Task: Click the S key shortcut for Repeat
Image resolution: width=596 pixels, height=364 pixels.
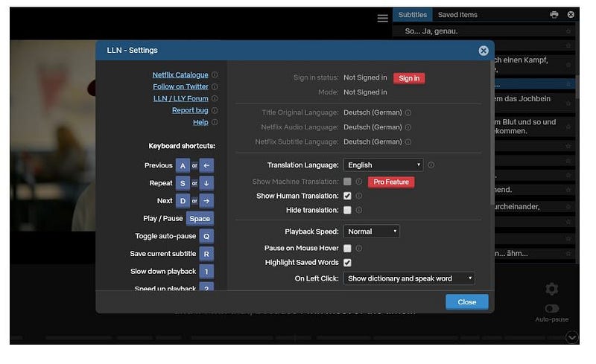Action: coord(183,183)
